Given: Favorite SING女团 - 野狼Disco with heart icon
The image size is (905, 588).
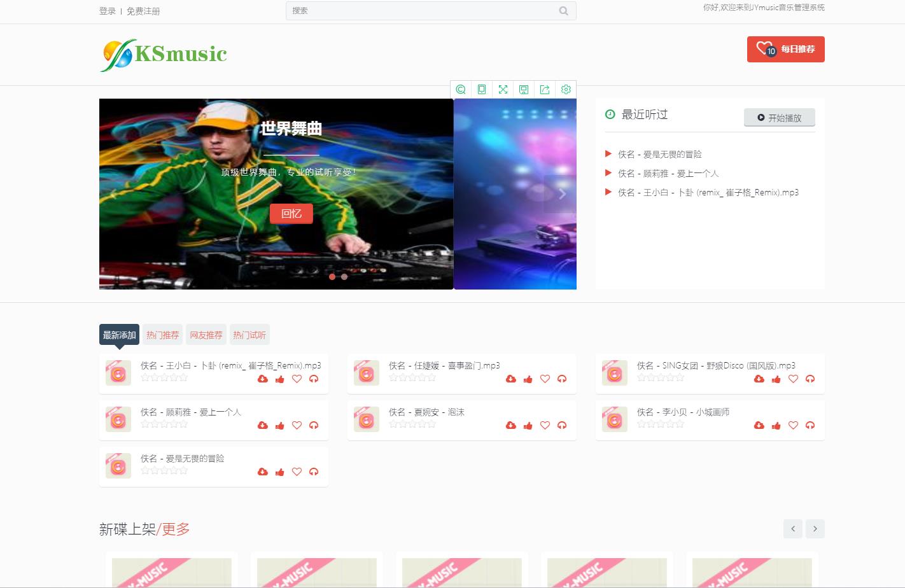Looking at the screenshot, I should pos(793,379).
